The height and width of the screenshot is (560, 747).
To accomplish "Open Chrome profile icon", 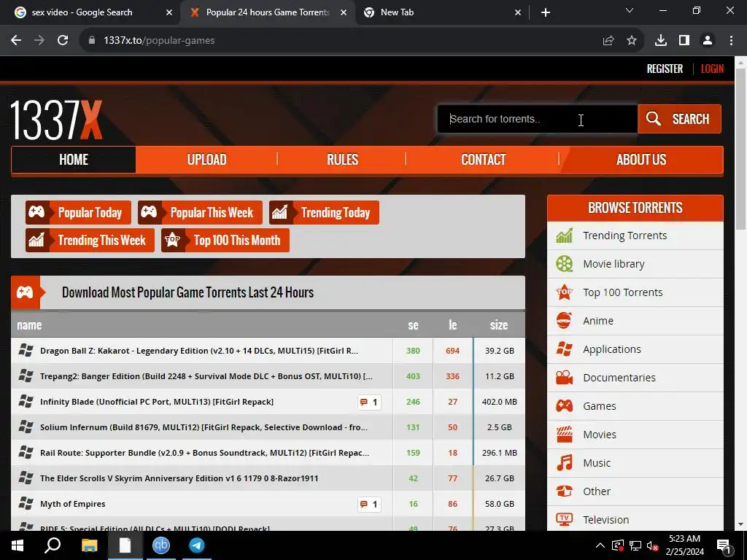I will click(708, 41).
